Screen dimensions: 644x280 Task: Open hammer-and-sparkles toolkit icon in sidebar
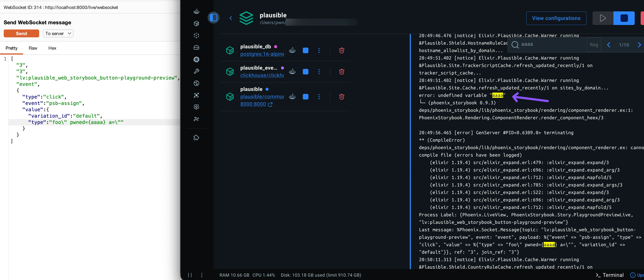click(197, 119)
